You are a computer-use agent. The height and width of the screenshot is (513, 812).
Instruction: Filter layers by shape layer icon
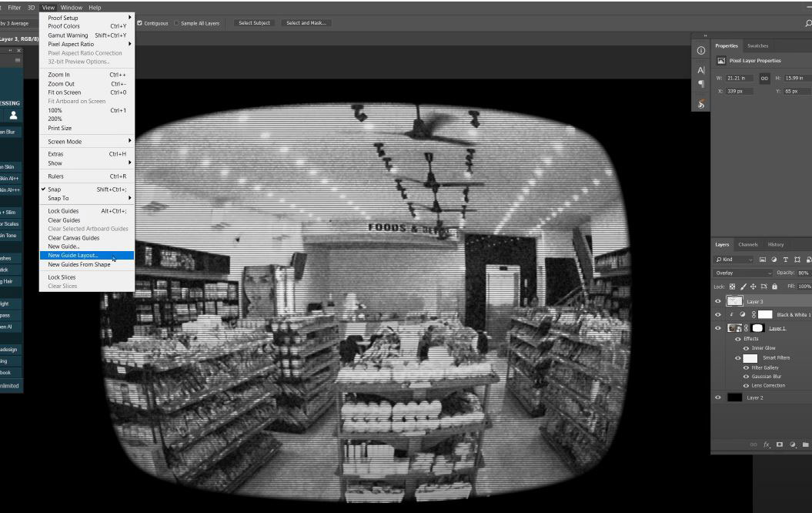pyautogui.click(x=797, y=260)
